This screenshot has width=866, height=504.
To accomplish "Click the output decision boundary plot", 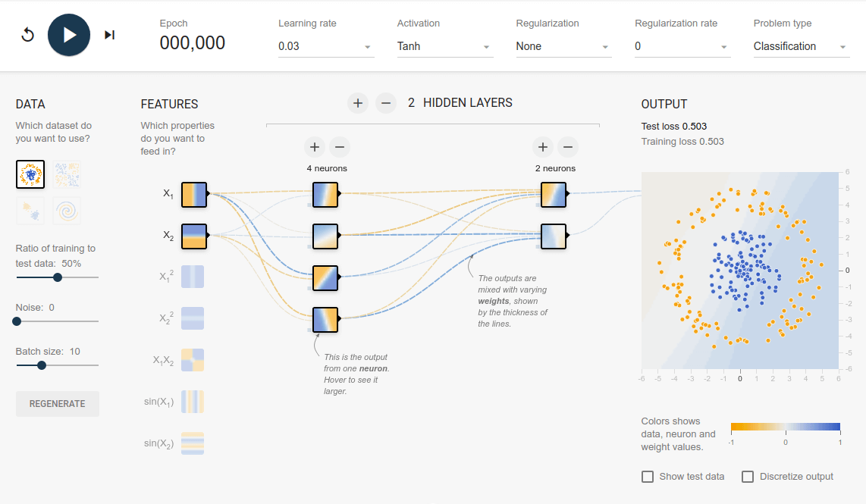I will pyautogui.click(x=740, y=271).
